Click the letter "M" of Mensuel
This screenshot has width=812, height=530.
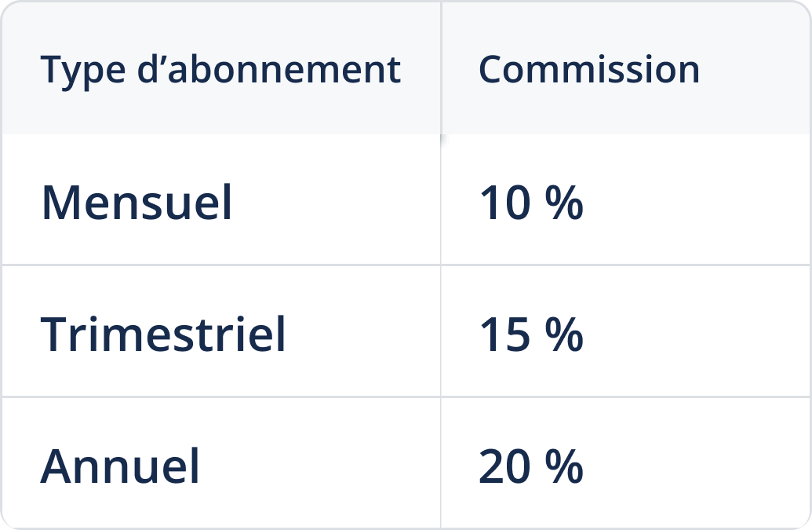click(x=60, y=203)
